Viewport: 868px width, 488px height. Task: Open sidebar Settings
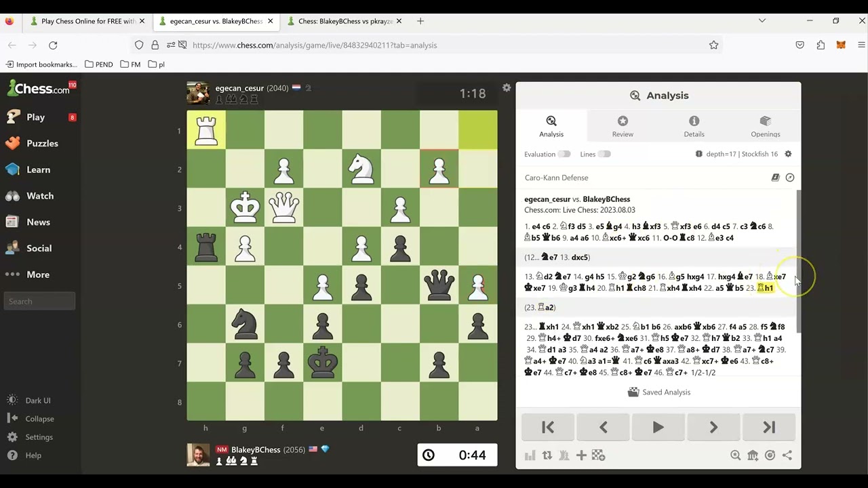[39, 437]
